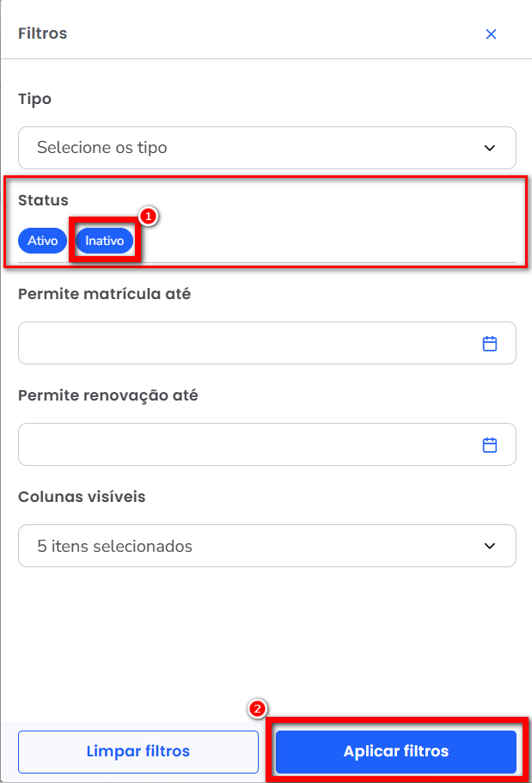The width and height of the screenshot is (532, 783).
Task: Click the red step 1 annotation badge
Action: [147, 217]
